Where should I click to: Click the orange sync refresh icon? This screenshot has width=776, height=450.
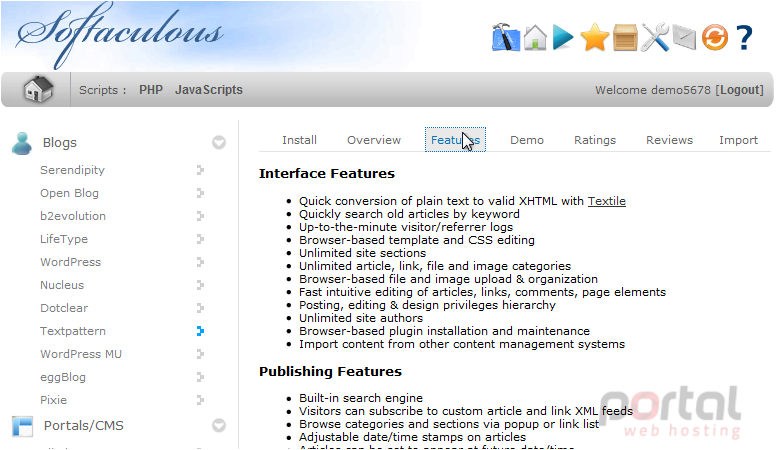click(x=715, y=38)
